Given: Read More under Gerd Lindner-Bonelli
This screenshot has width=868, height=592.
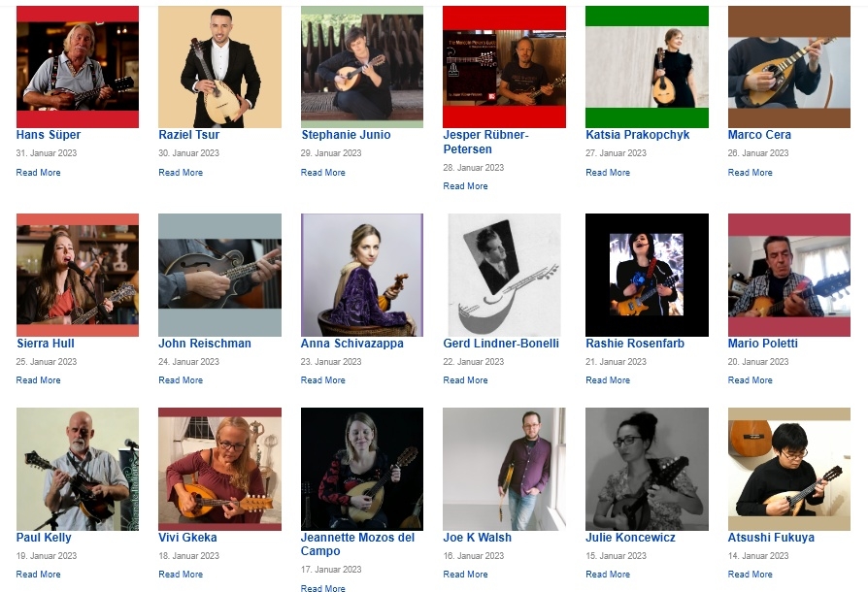Looking at the screenshot, I should tap(465, 380).
